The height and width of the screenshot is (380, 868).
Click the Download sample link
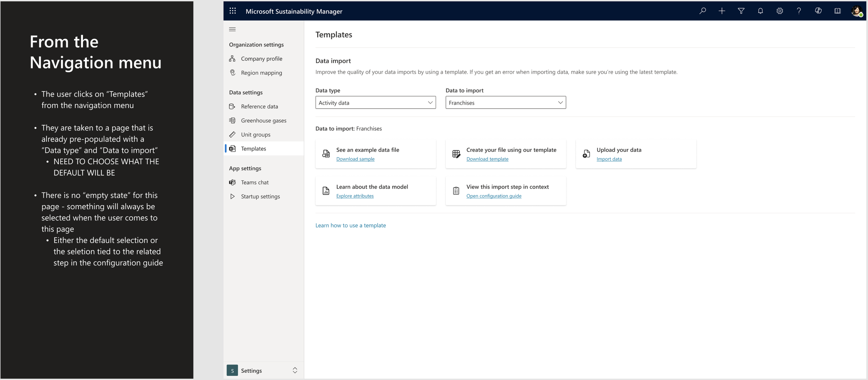click(355, 159)
